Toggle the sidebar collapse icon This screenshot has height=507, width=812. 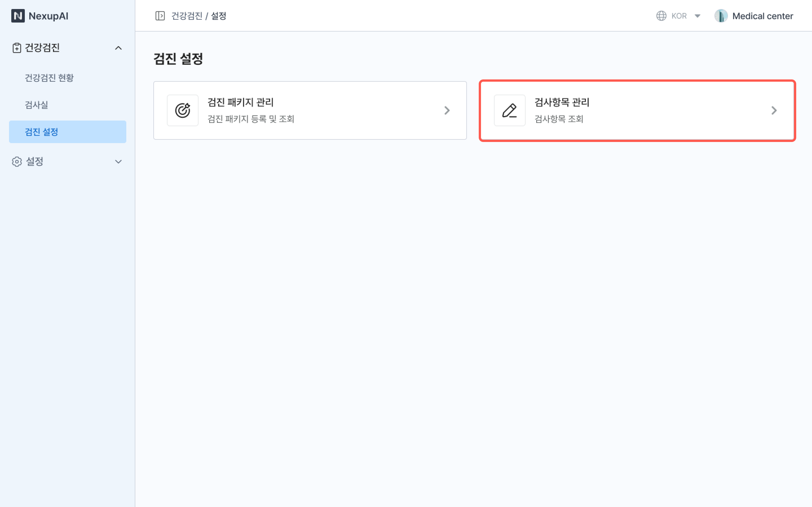click(160, 16)
